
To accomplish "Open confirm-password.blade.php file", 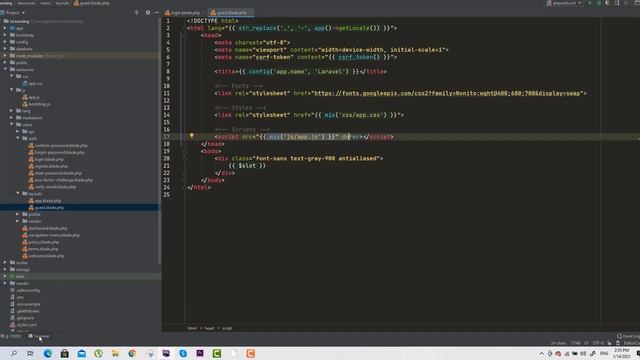I will pos(58,145).
